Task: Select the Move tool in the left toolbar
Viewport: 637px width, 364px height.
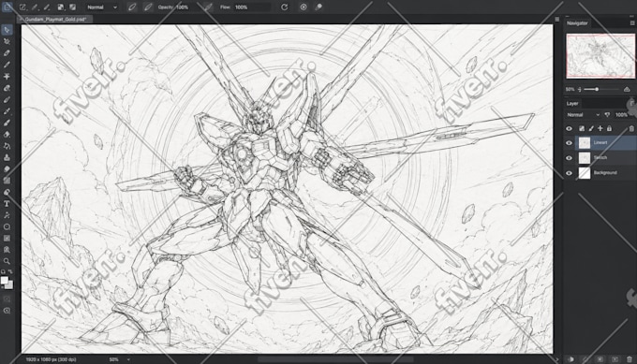Action: coord(7,30)
